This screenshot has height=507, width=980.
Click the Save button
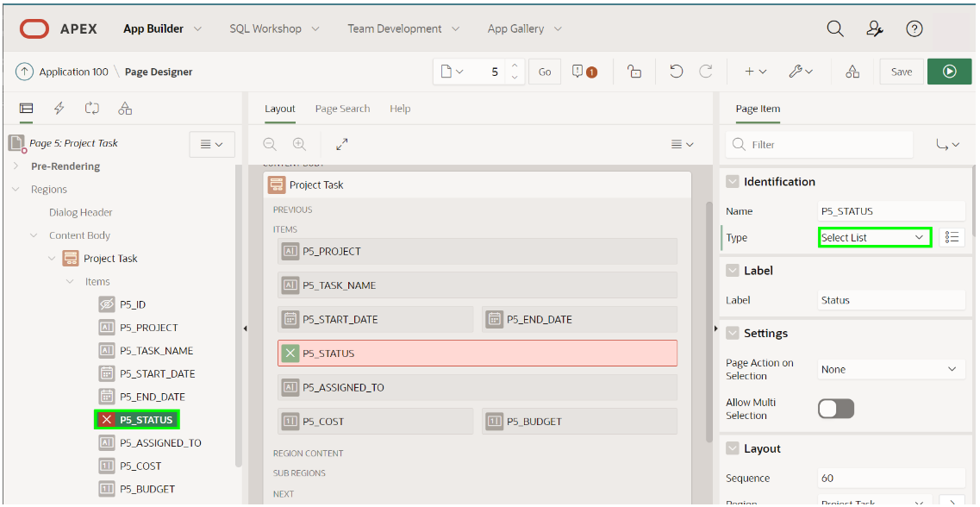902,72
